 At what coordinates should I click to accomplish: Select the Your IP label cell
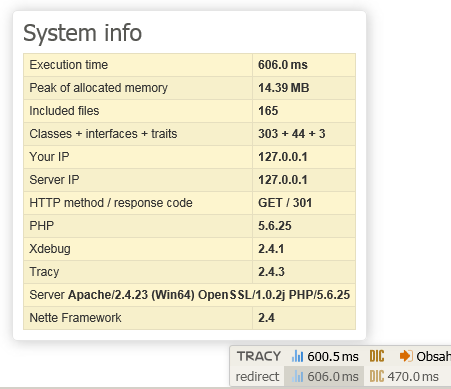(x=138, y=157)
